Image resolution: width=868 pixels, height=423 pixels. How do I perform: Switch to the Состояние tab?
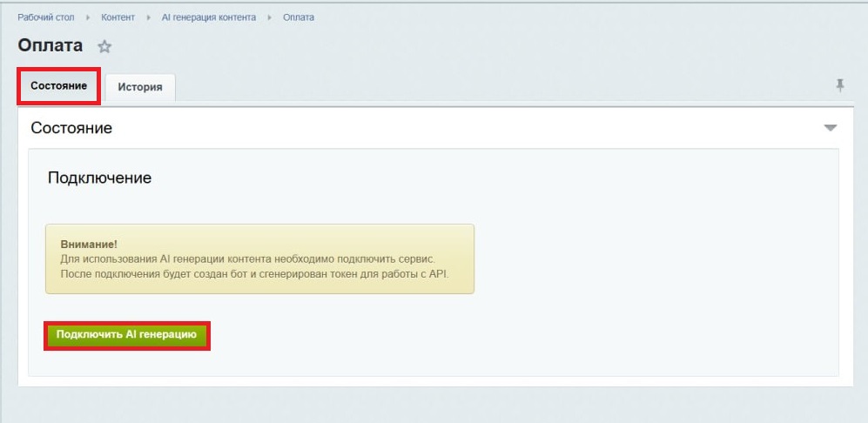pos(58,86)
